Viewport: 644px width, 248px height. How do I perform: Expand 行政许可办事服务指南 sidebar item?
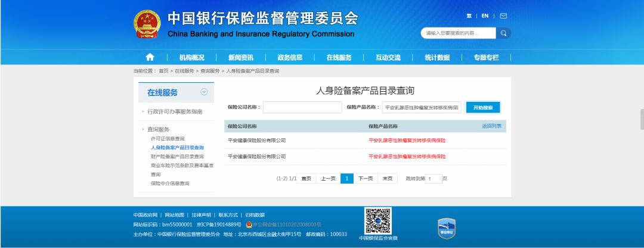coord(175,111)
